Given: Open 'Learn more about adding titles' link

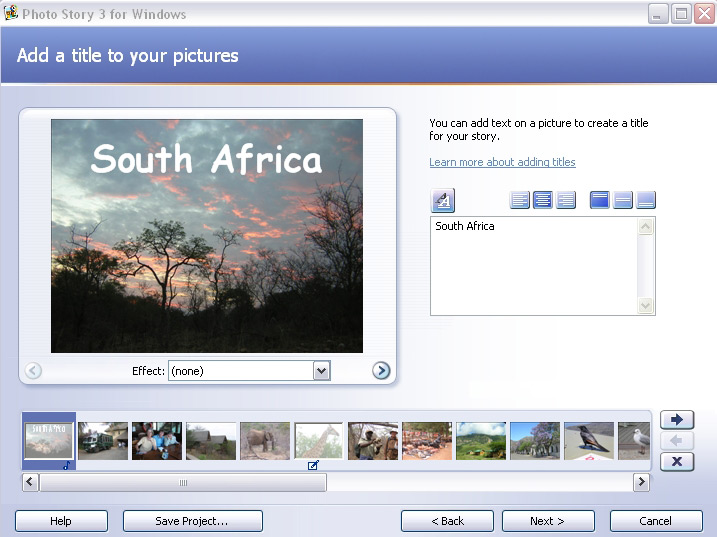Looking at the screenshot, I should point(502,162).
